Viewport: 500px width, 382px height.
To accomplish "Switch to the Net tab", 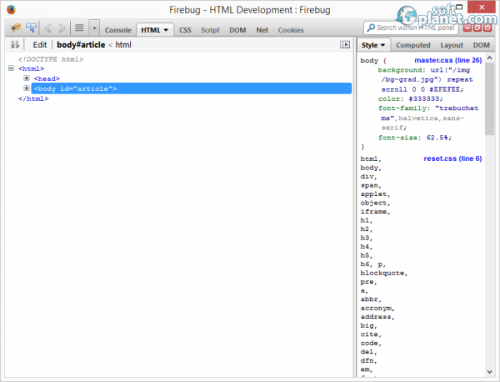I will 262,30.
